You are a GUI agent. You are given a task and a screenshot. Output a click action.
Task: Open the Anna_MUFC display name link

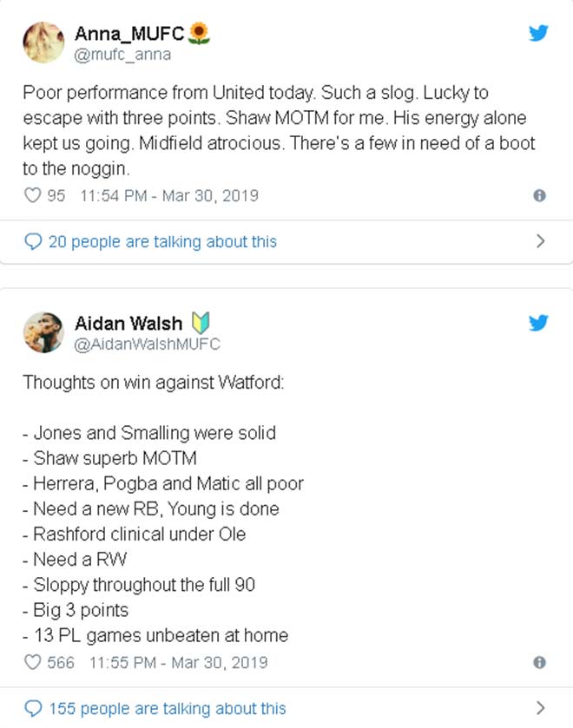point(130,34)
